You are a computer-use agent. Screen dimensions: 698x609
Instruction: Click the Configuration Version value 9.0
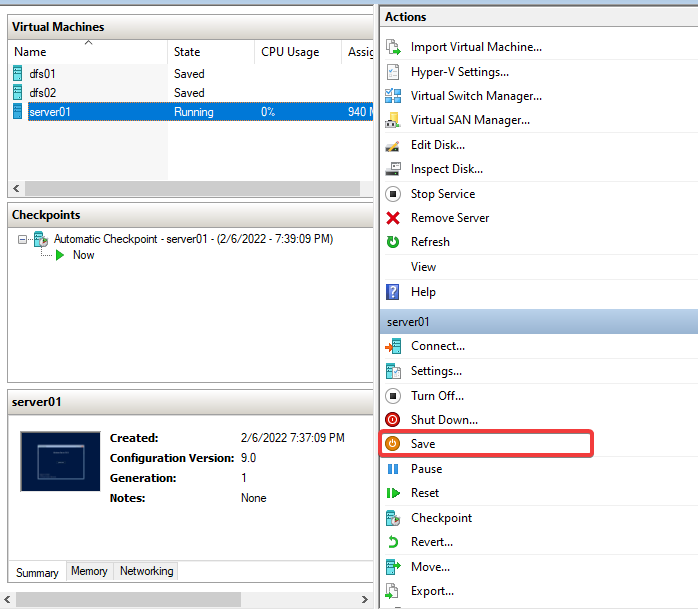[248, 458]
